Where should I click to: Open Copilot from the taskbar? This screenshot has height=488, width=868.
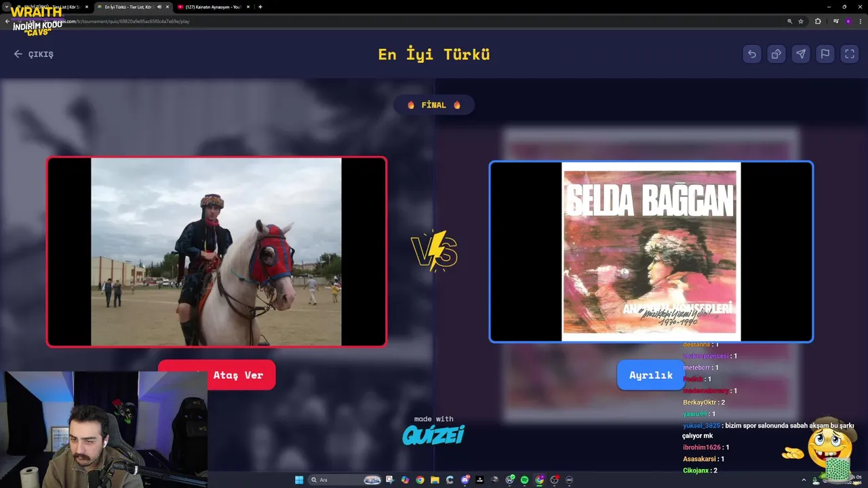click(405, 480)
